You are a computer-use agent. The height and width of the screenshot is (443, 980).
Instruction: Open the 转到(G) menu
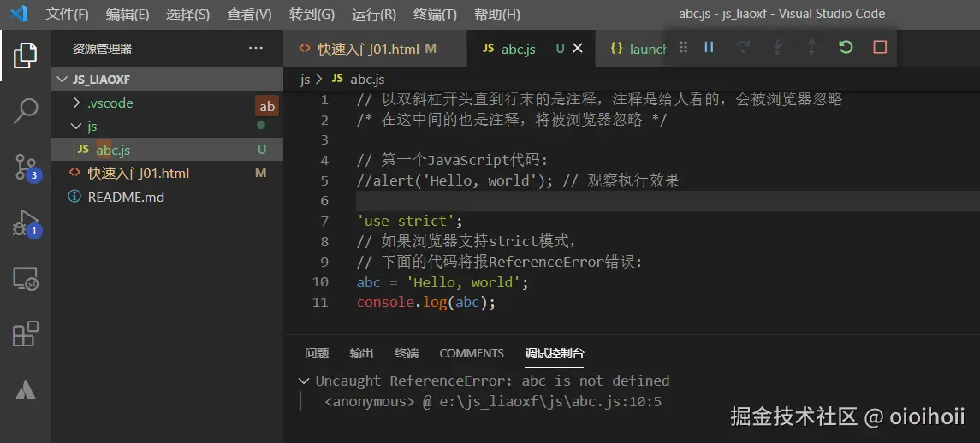[312, 14]
